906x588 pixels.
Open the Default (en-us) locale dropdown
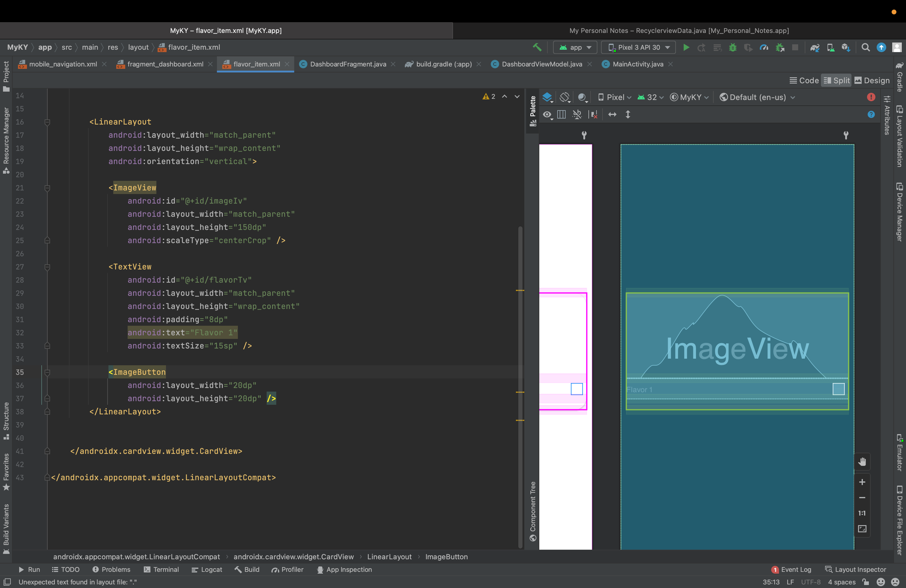coord(757,97)
